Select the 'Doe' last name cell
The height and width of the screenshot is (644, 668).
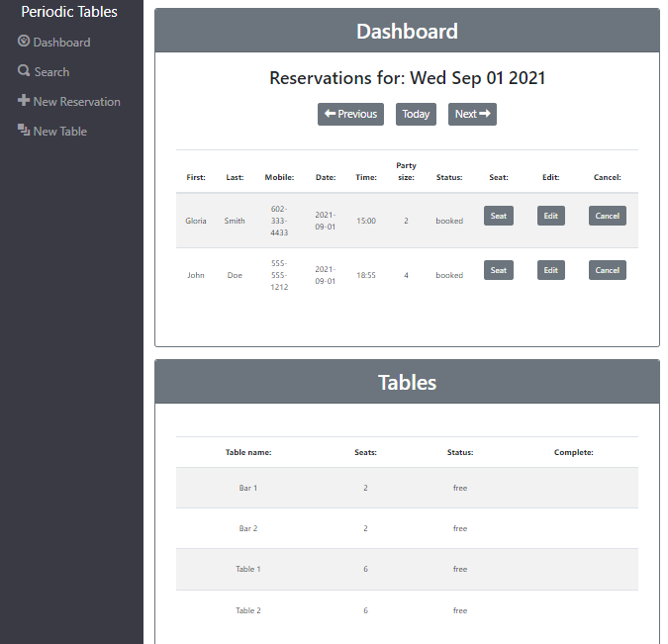pos(235,275)
